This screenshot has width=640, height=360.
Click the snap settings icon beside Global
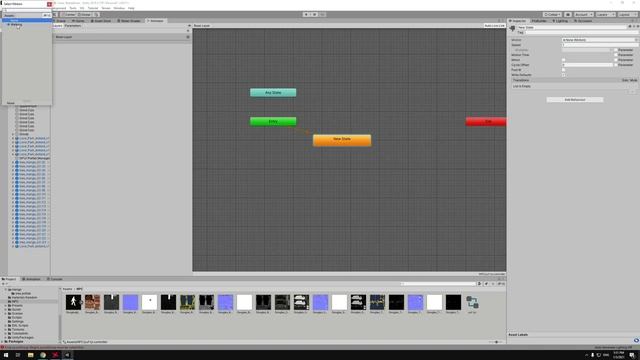click(x=97, y=15)
